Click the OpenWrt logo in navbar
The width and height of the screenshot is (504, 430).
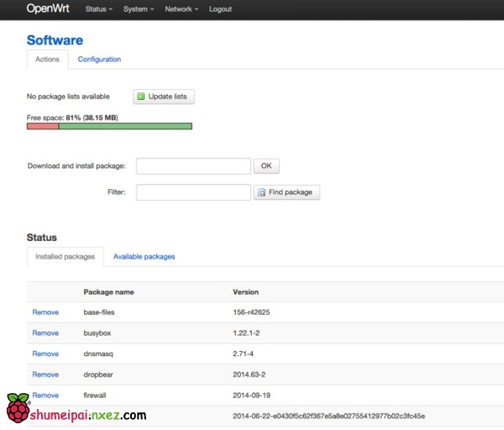click(x=49, y=9)
